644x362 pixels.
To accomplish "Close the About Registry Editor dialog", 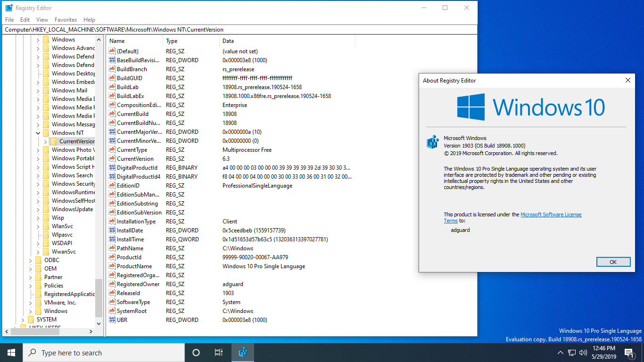I will point(628,81).
